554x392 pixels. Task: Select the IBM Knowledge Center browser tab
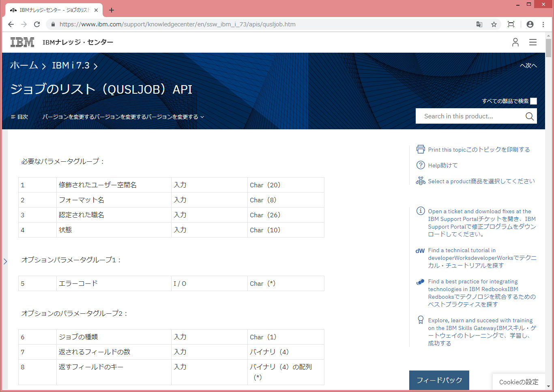(55, 10)
